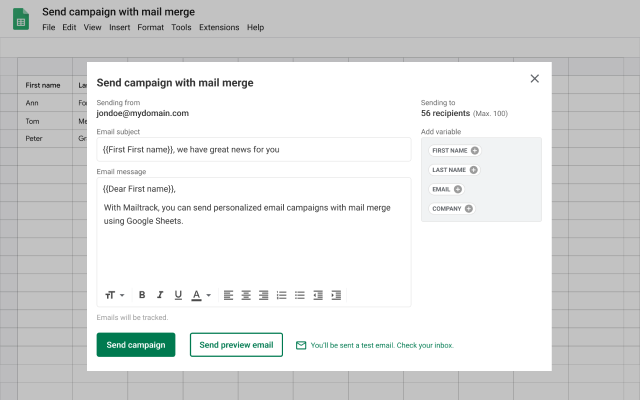Viewport: 640px width, 400px height.
Task: Add the LAST NAME variable plus icon
Action: click(473, 170)
